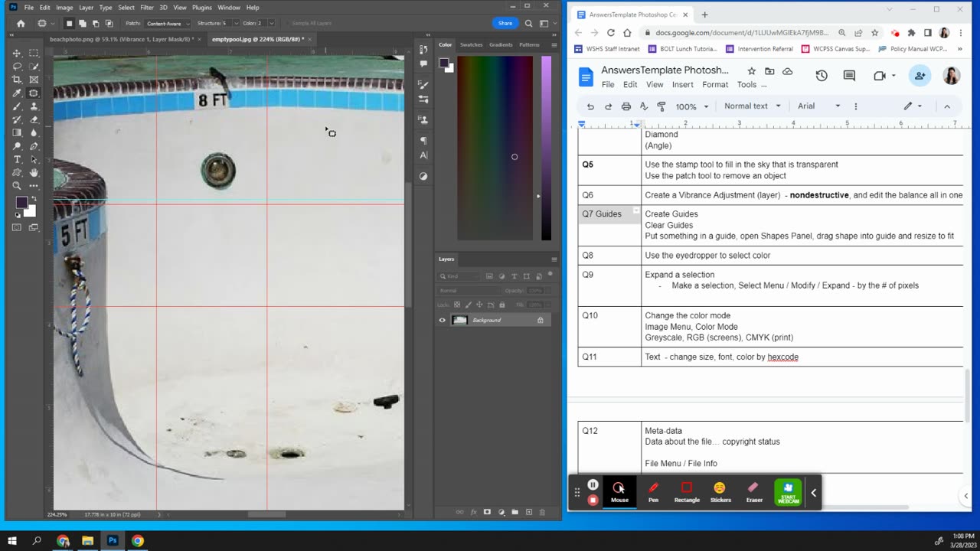Toggle Quick Mask mode icon

17,227
